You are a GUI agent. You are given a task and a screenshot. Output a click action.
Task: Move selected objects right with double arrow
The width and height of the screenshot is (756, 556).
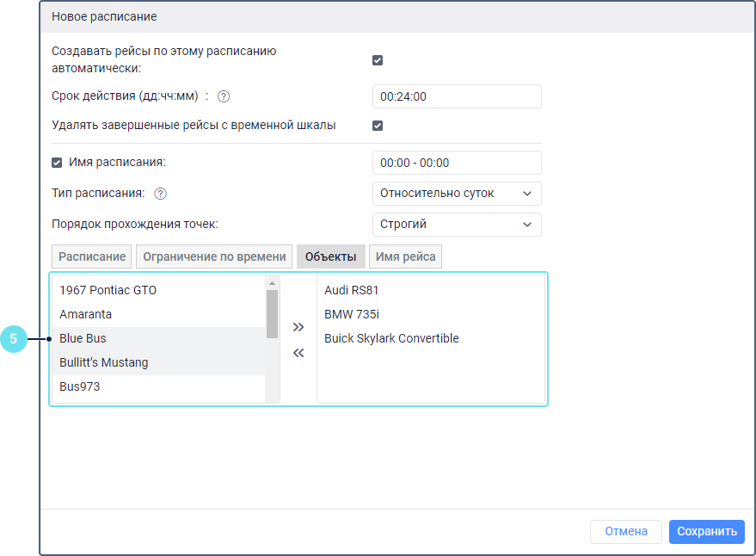pos(298,327)
